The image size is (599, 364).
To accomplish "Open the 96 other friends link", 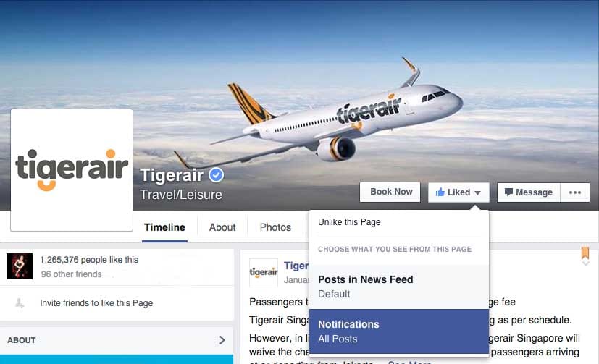I will pyautogui.click(x=72, y=274).
